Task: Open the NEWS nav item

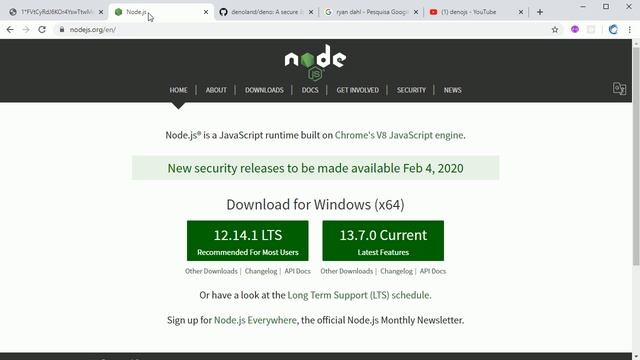Action: (x=453, y=90)
